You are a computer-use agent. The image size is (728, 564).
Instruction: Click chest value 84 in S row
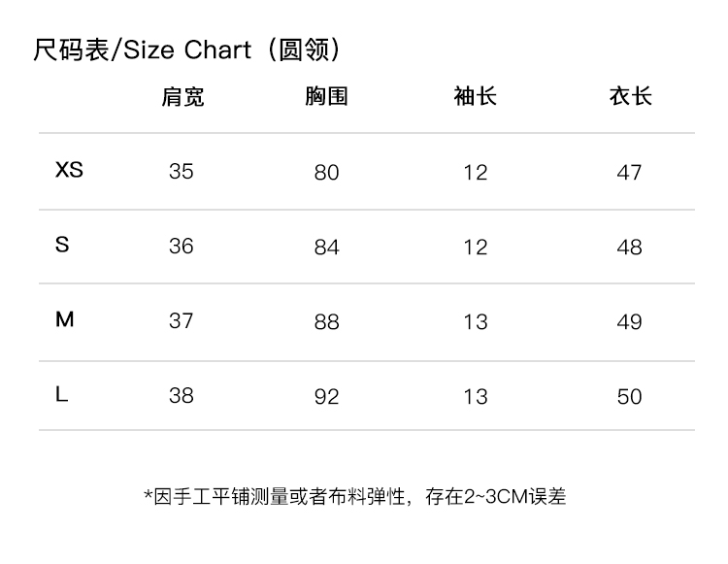[x=327, y=247]
